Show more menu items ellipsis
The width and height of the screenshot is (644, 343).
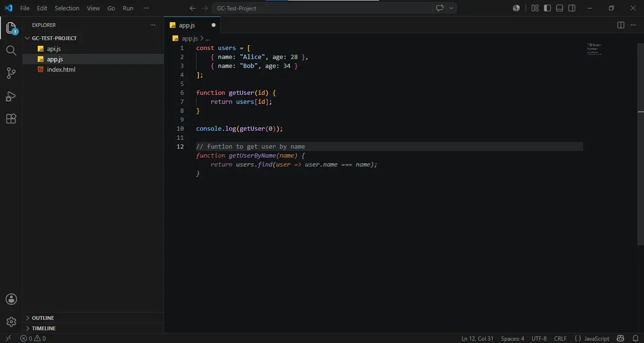(146, 8)
